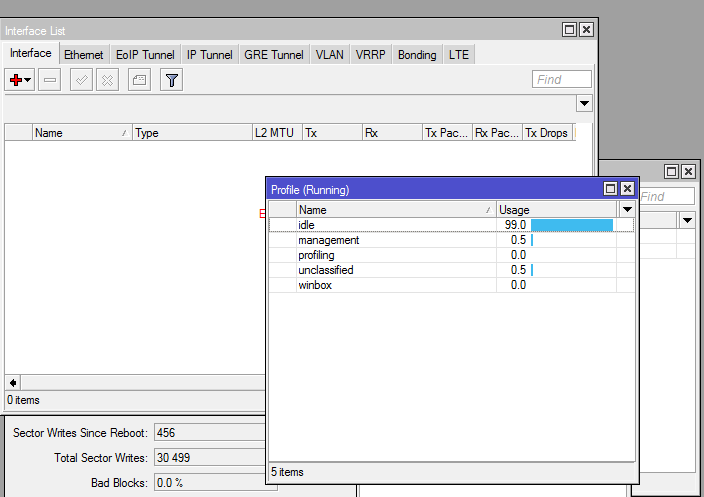Image resolution: width=704 pixels, height=497 pixels.
Task: Click the Find field in right background window
Action: pos(667,197)
